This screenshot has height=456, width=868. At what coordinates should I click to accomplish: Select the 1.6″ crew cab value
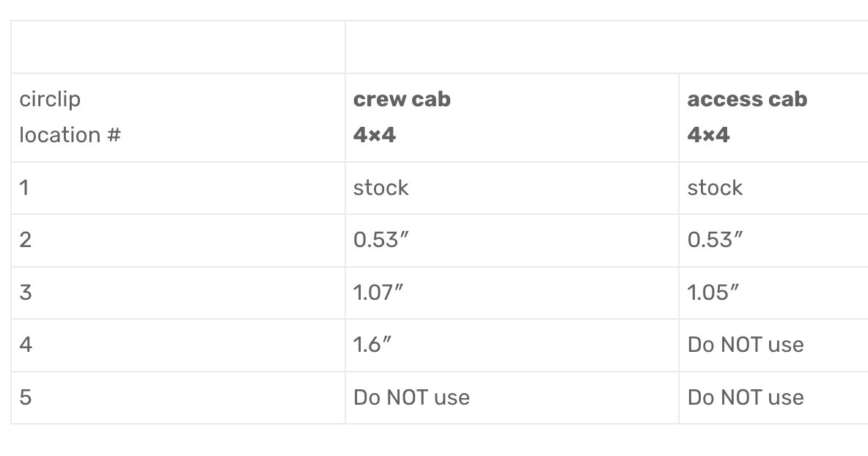[x=372, y=345]
